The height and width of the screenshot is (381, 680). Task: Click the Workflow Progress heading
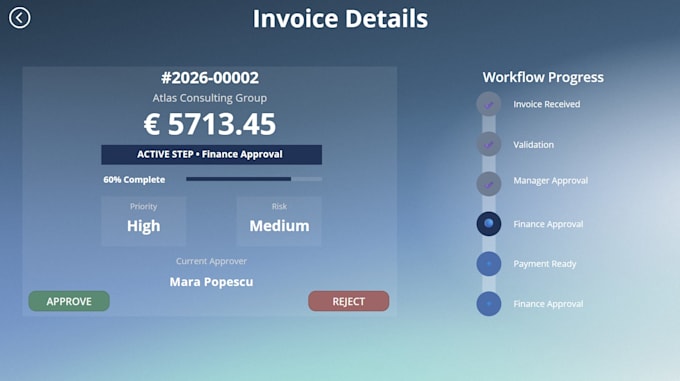tap(543, 77)
